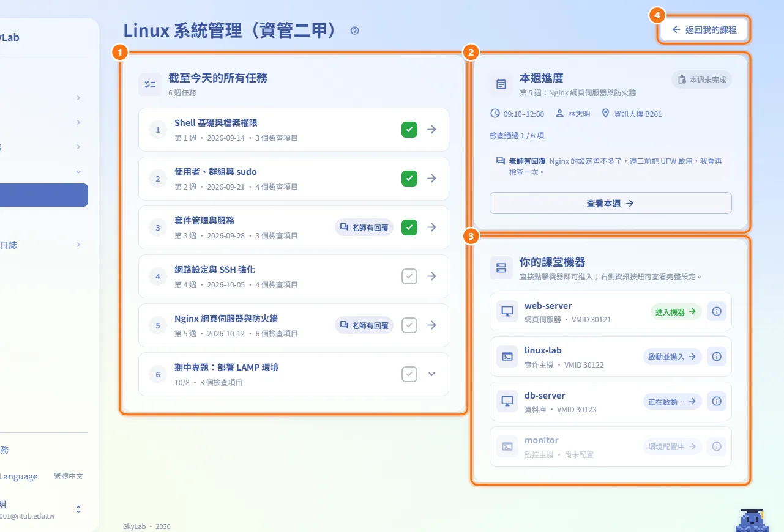784x532 pixels.
Task: Click the monitor icon of the db-server machine
Action: 507,402
